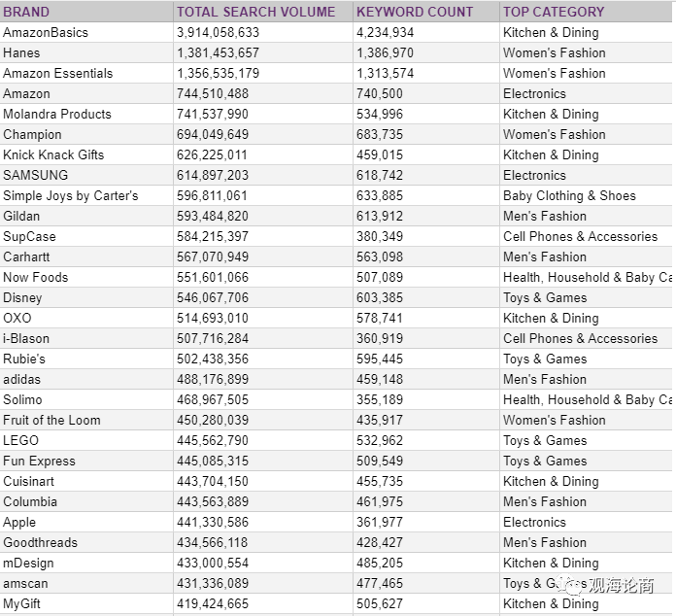Select the SupCase brand cell
676x616 pixels.
point(86,236)
